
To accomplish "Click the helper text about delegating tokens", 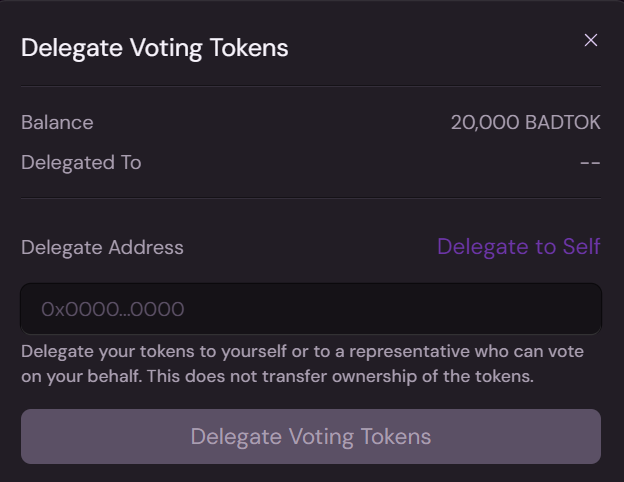I will click(x=302, y=352).
